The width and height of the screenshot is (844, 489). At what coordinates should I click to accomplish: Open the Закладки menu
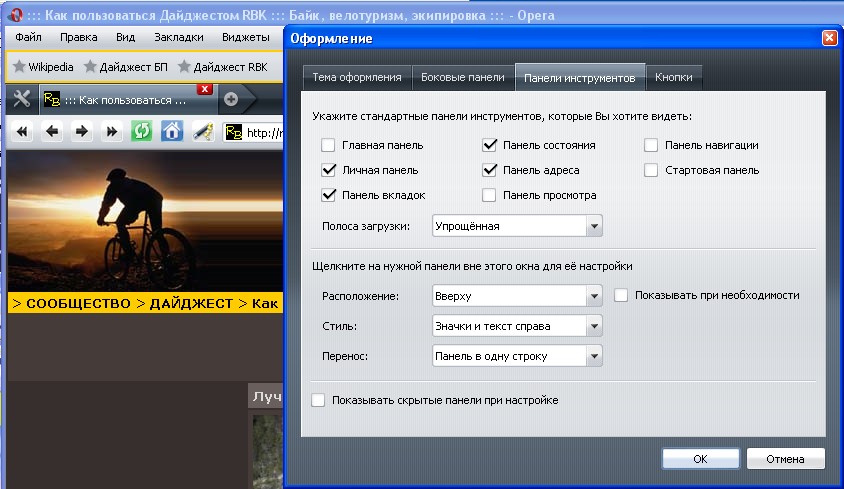(179, 37)
